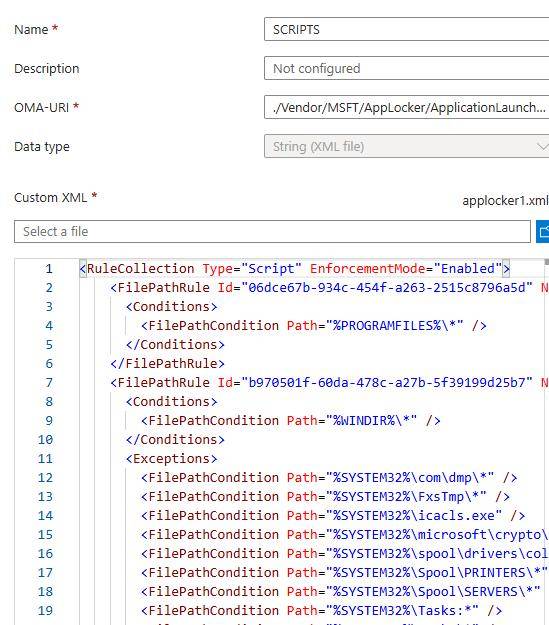549x625 pixels.
Task: Click the Select a file box
Action: (x=272, y=232)
